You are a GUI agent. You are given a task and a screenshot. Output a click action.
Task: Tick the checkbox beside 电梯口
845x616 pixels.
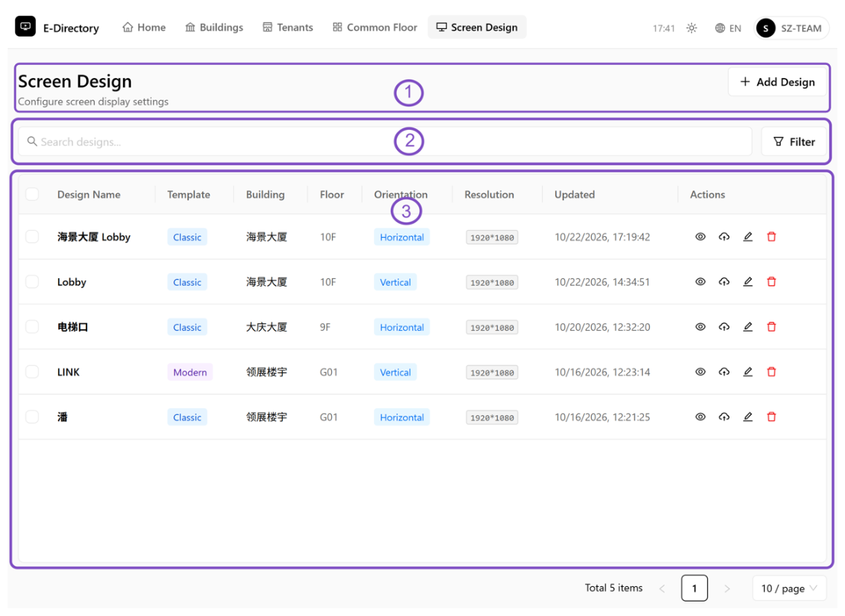point(32,327)
